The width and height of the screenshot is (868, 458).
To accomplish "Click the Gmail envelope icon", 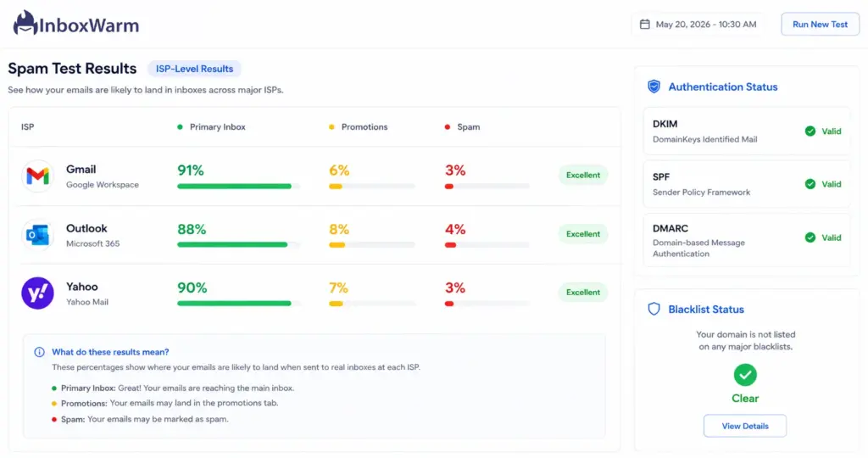I will pyautogui.click(x=37, y=176).
